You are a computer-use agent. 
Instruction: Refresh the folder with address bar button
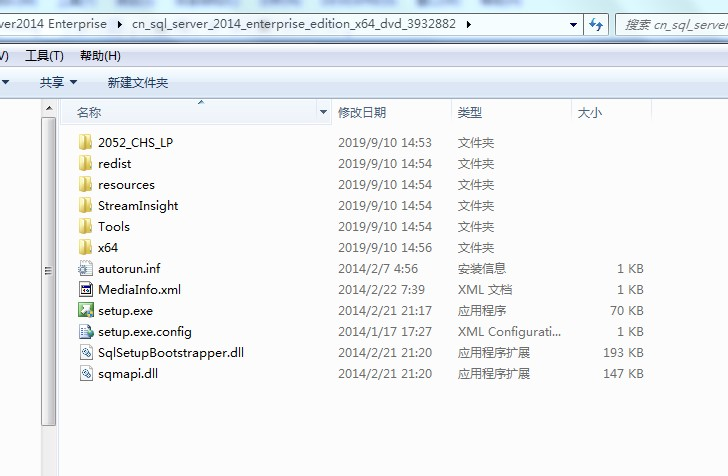(596, 24)
